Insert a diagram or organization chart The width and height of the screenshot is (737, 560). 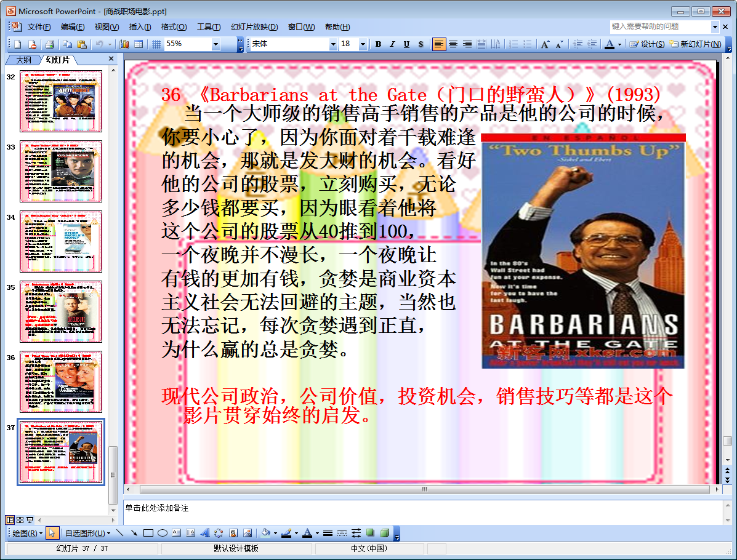pos(219,533)
